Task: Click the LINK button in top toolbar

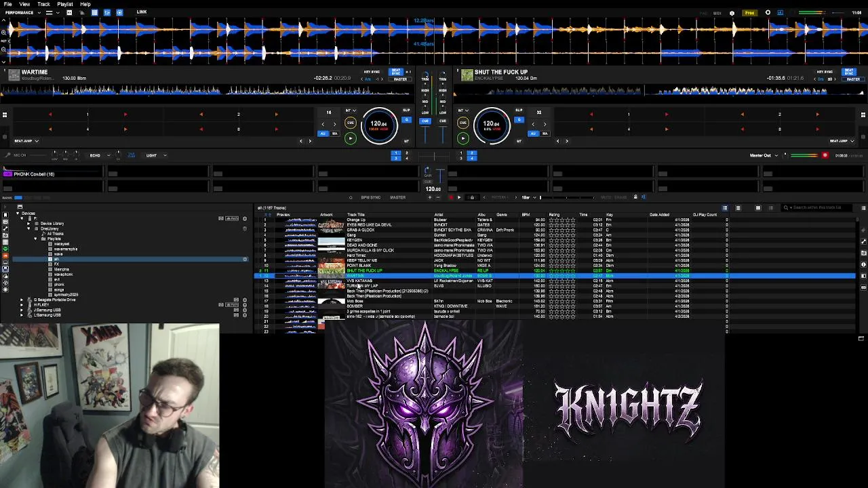Action: coord(142,12)
